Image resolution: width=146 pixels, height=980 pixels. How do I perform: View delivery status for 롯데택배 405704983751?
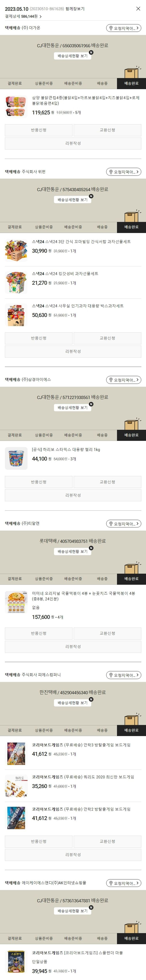tap(73, 551)
